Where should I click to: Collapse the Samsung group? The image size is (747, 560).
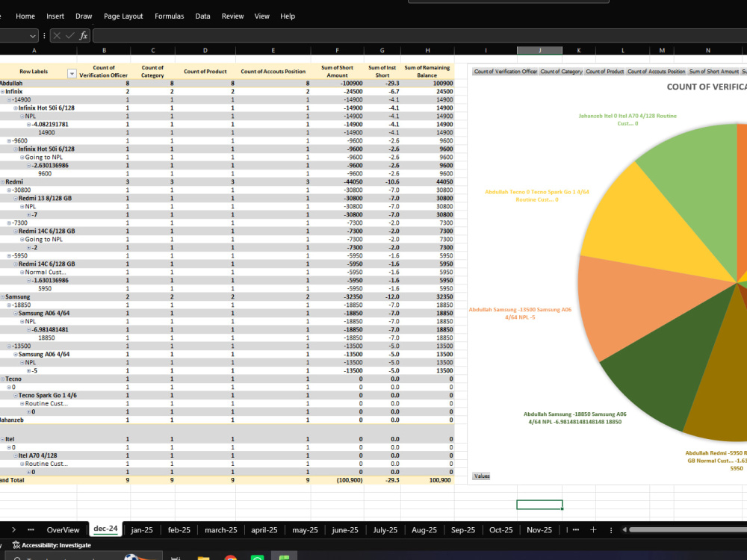coord(2,296)
